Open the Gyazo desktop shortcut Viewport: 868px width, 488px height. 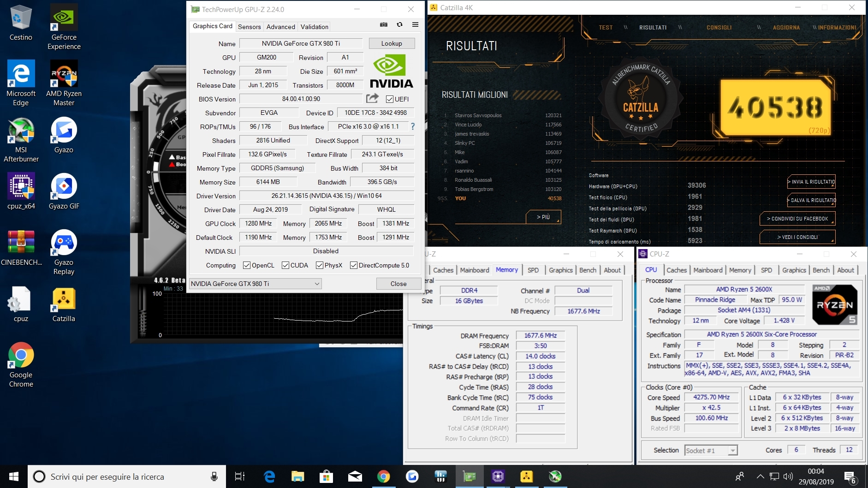pos(64,135)
